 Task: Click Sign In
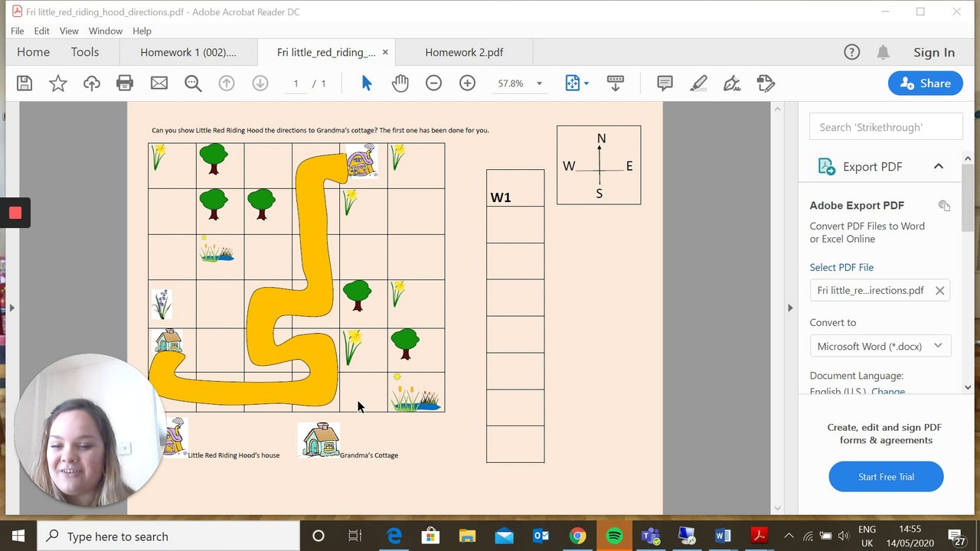point(934,52)
